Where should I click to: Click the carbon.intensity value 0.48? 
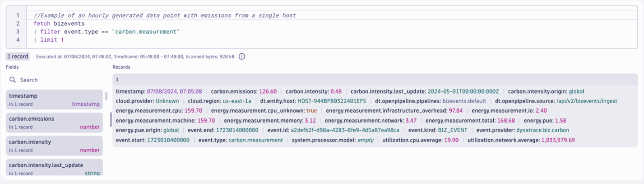tap(336, 91)
